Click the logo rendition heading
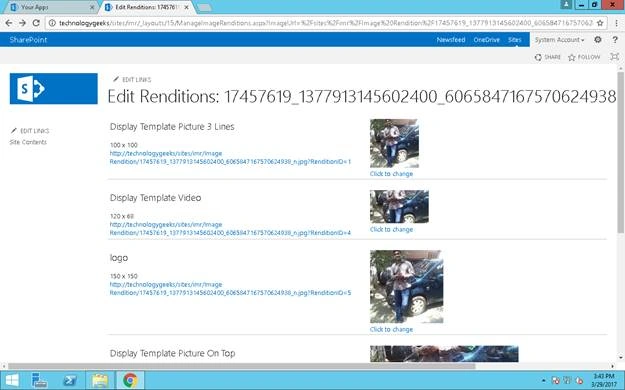625x390 pixels. coord(119,258)
